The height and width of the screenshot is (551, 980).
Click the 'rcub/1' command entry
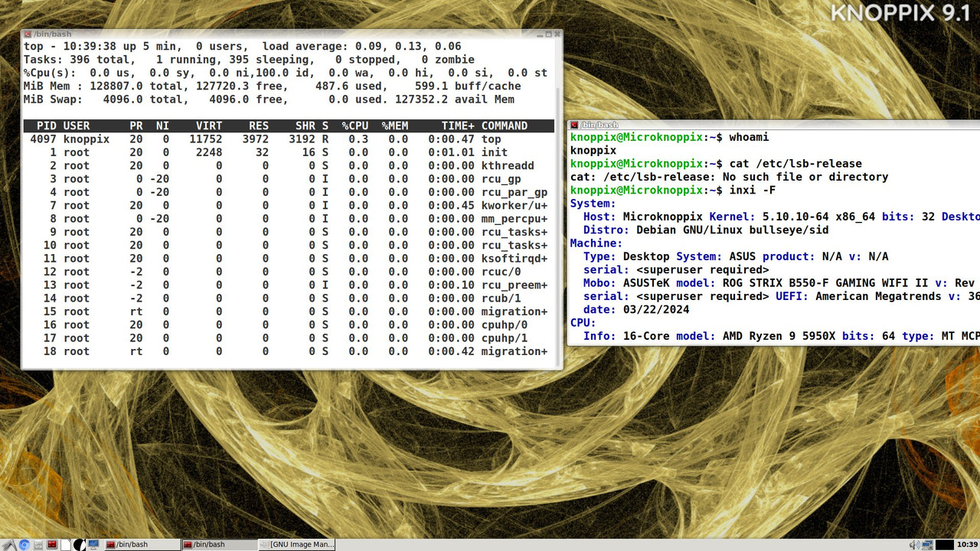pos(501,298)
